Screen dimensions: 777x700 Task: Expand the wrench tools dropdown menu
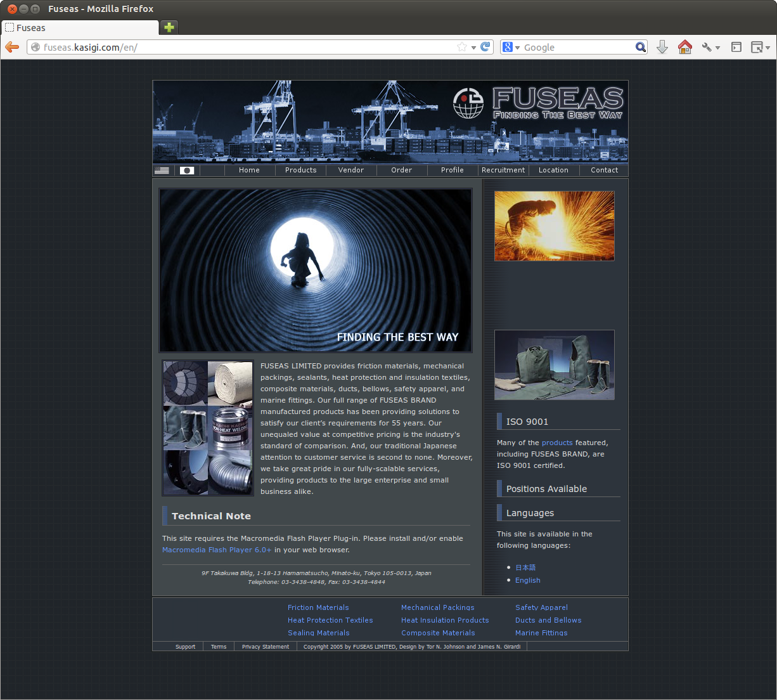[710, 47]
